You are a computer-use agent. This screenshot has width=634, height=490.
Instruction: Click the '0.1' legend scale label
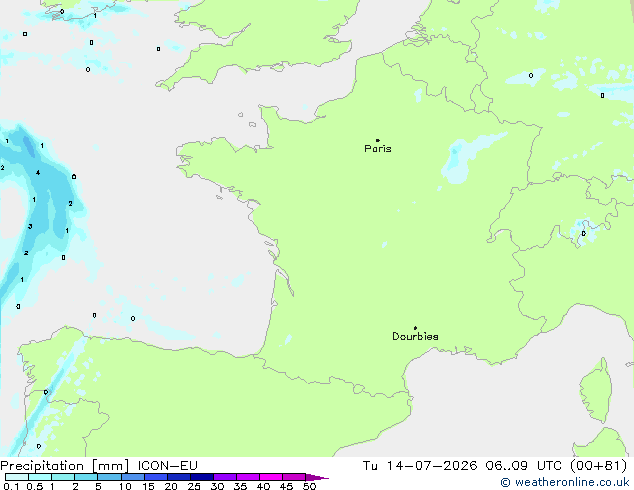[11, 486]
